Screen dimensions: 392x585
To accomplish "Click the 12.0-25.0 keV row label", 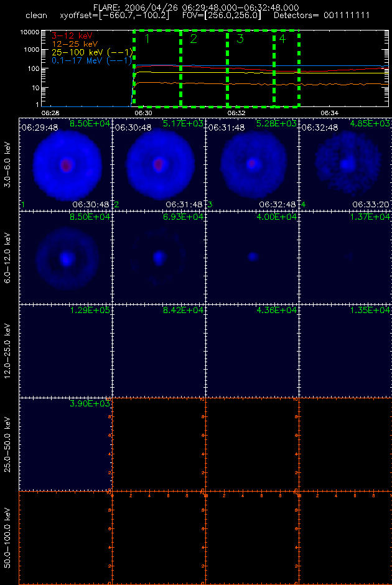I will [x=8, y=351].
